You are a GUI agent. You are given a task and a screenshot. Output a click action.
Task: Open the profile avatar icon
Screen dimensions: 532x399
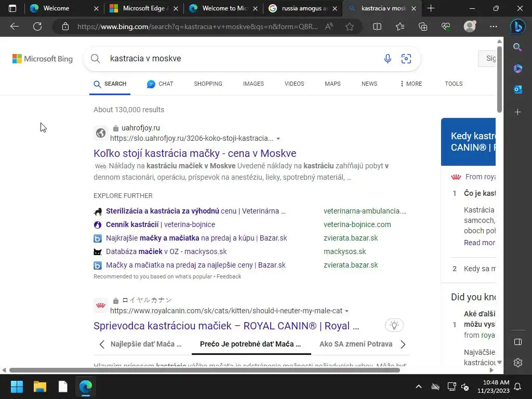[470, 26]
